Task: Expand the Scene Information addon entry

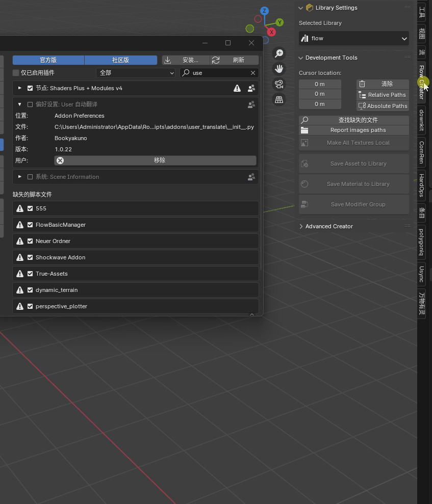Action: (20, 177)
